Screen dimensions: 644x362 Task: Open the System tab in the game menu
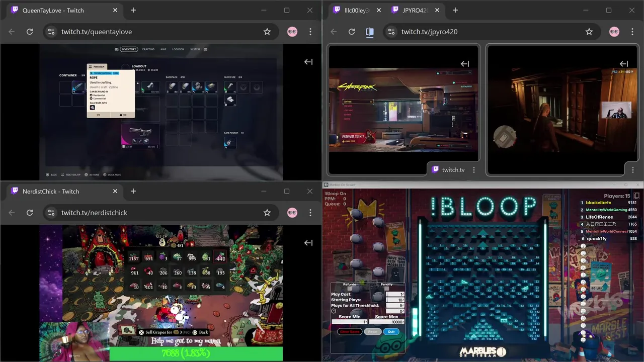tap(195, 49)
